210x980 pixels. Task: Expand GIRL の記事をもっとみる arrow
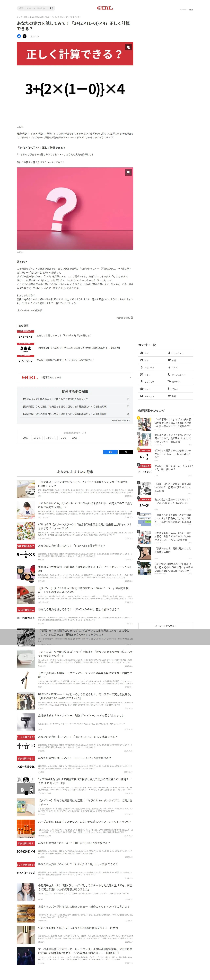[x=130, y=377]
